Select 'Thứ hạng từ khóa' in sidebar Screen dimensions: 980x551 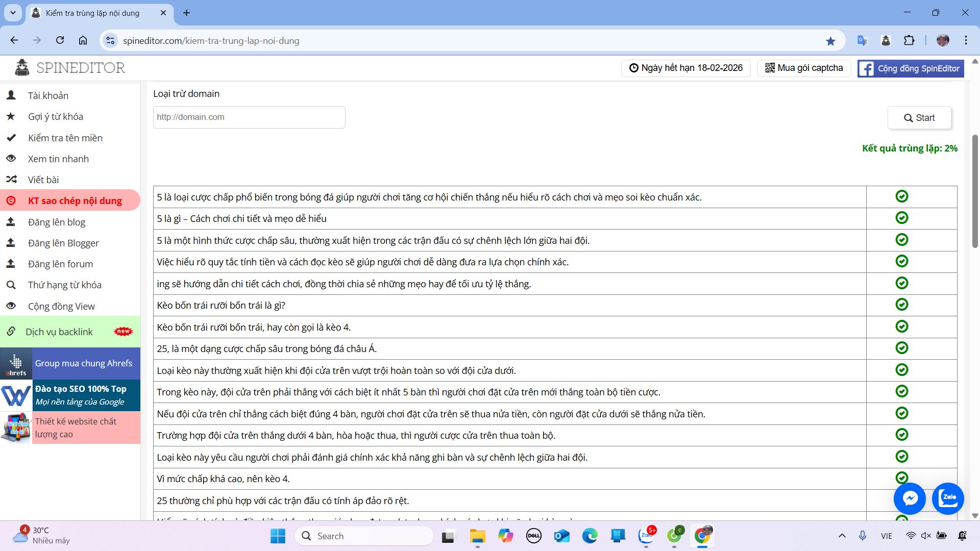pos(64,285)
